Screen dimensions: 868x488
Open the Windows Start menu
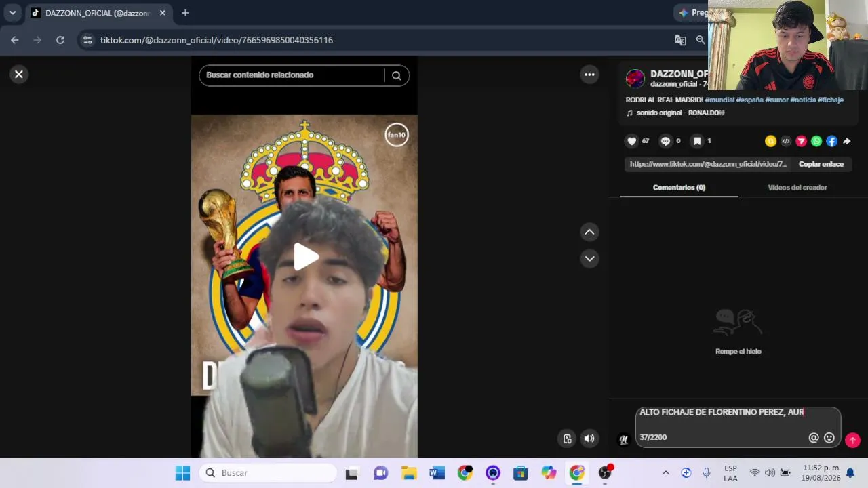(x=183, y=473)
